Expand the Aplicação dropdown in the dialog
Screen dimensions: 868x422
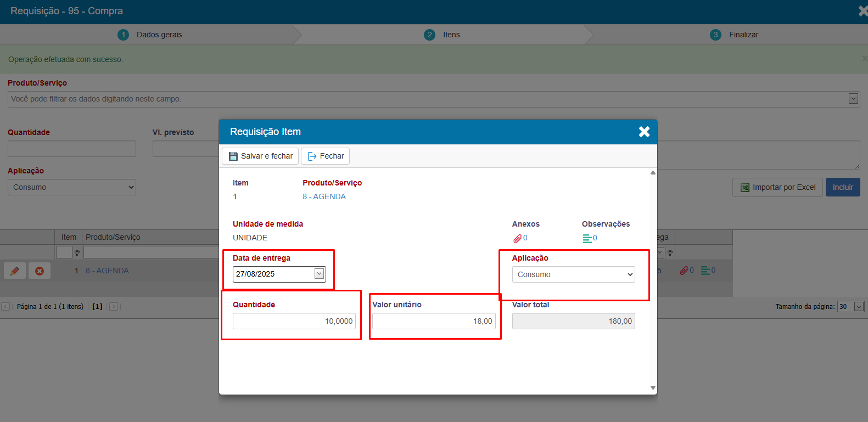point(573,274)
